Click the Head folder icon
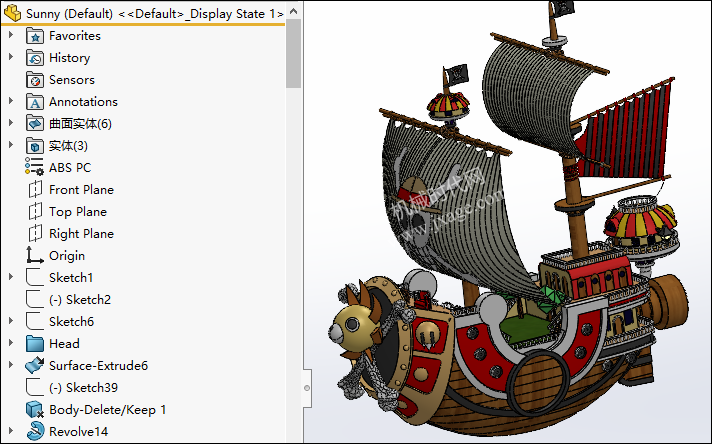This screenshot has height=444, width=712. click(35, 344)
